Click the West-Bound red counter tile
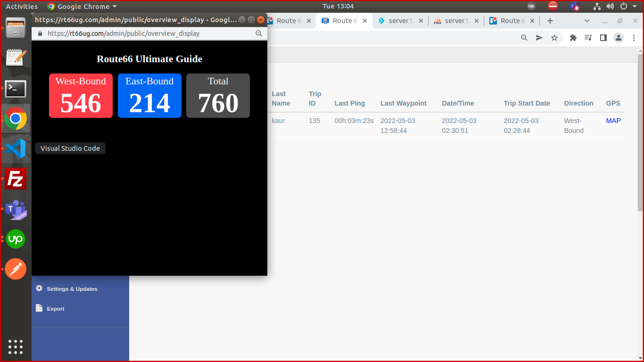This screenshot has height=362, width=644. point(81,96)
